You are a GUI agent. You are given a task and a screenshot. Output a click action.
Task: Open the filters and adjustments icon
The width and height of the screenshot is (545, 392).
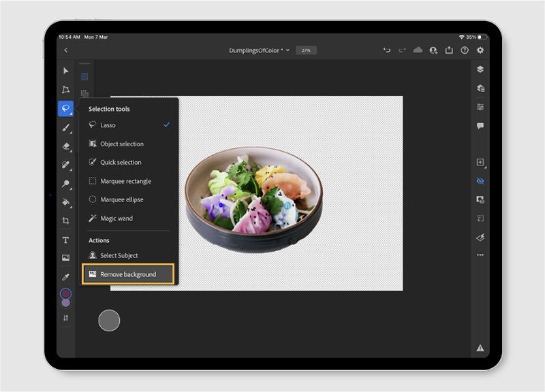click(x=480, y=238)
